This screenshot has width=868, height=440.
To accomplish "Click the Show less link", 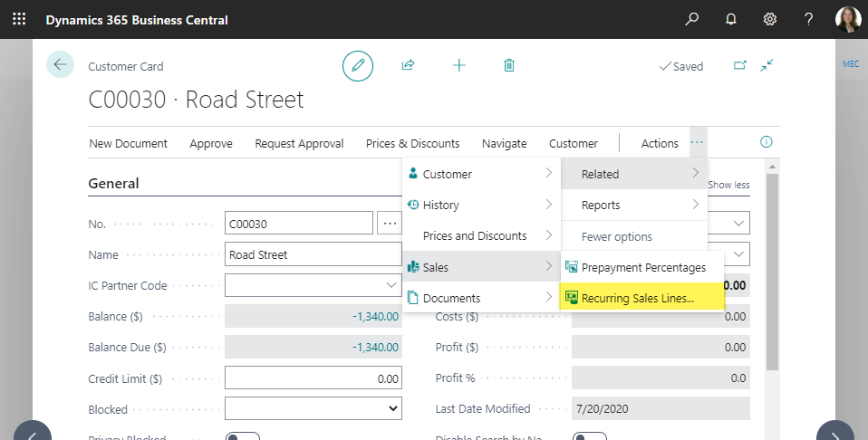I will coord(728,185).
